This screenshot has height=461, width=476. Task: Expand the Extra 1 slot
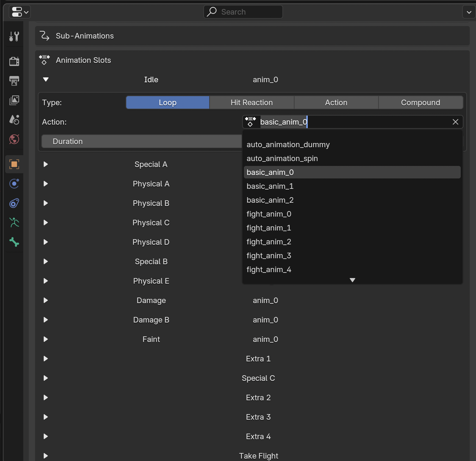pyautogui.click(x=46, y=359)
